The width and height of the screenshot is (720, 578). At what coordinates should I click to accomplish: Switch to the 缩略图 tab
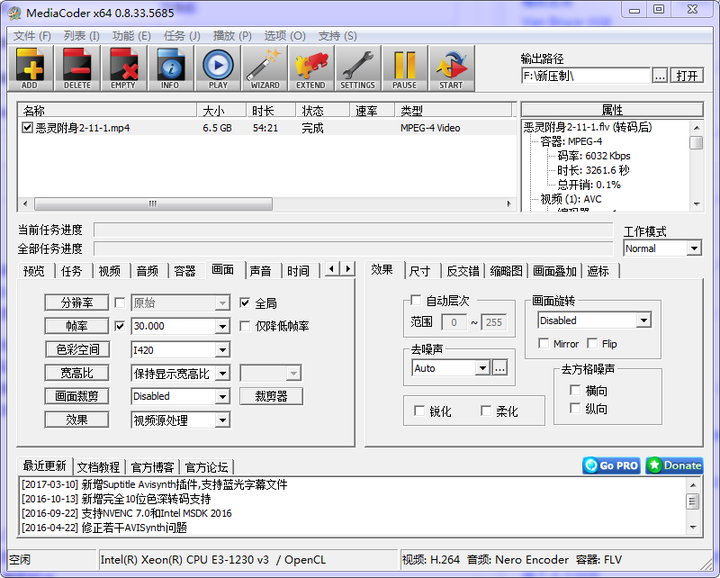(506, 271)
